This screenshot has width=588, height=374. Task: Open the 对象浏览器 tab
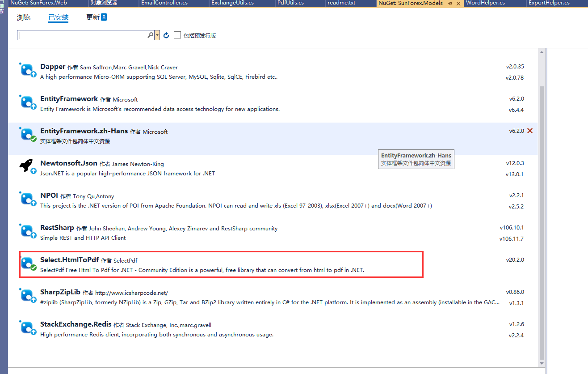pyautogui.click(x=104, y=3)
